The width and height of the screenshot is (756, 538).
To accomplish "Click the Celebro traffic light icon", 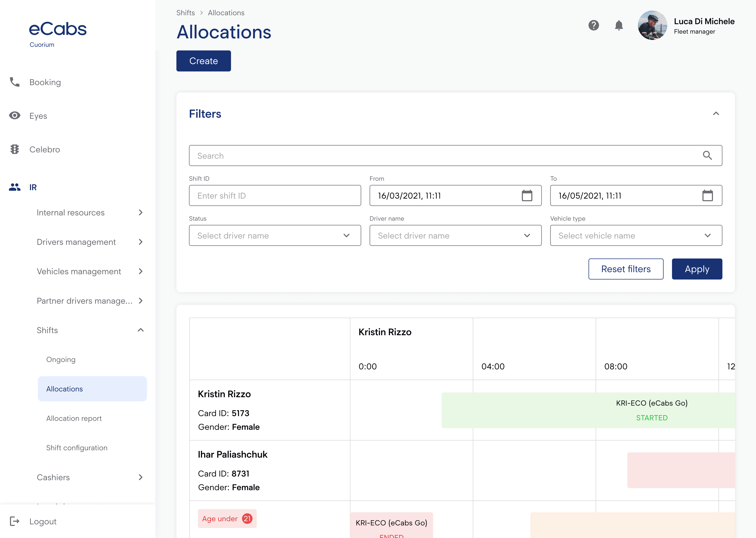I will click(x=15, y=149).
